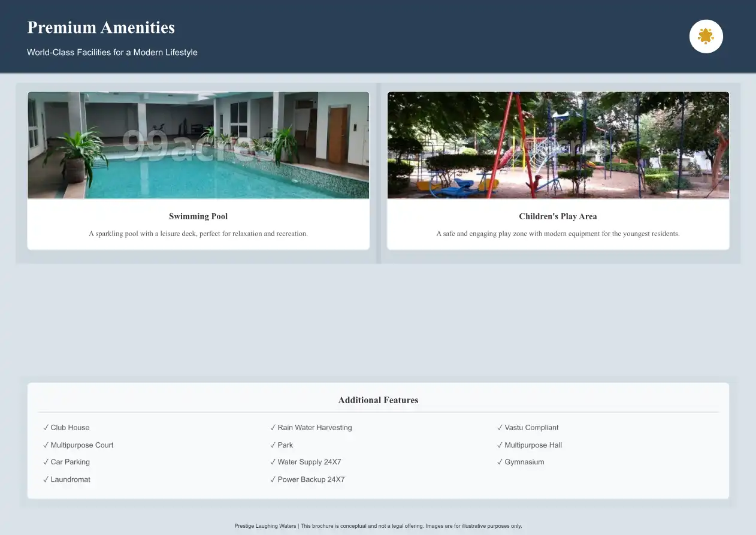Screen dimensions: 756x535
Task: Click the Rain Water Harvesting entry
Action: pos(314,428)
